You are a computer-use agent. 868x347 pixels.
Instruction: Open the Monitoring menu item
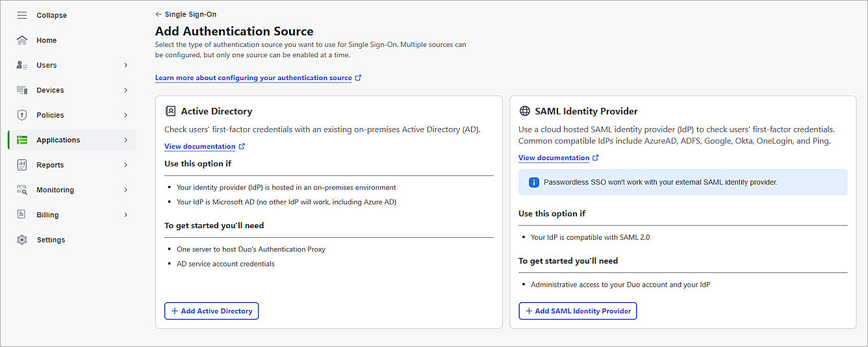tap(55, 190)
